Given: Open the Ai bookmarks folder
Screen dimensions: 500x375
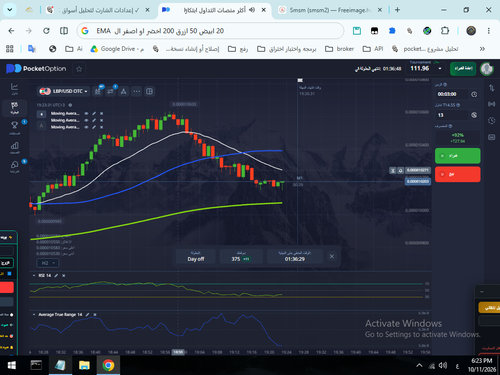Looking at the screenshot, I should point(74,49).
